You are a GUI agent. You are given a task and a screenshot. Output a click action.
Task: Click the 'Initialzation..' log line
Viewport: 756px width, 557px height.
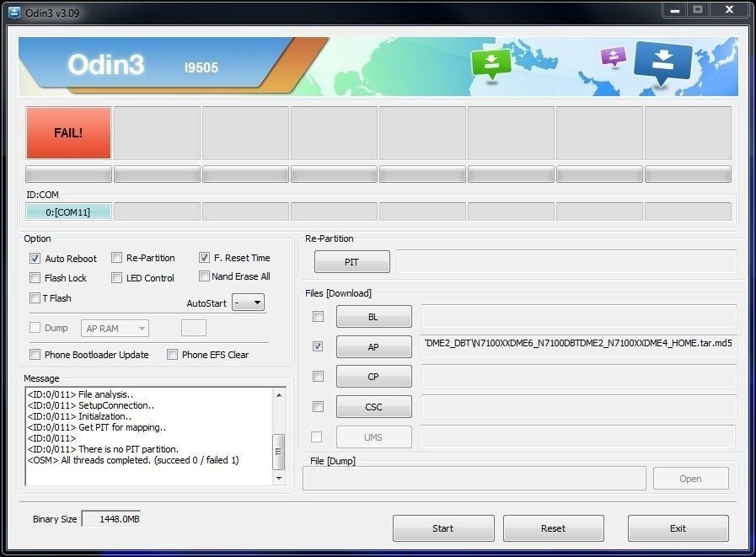(79, 416)
